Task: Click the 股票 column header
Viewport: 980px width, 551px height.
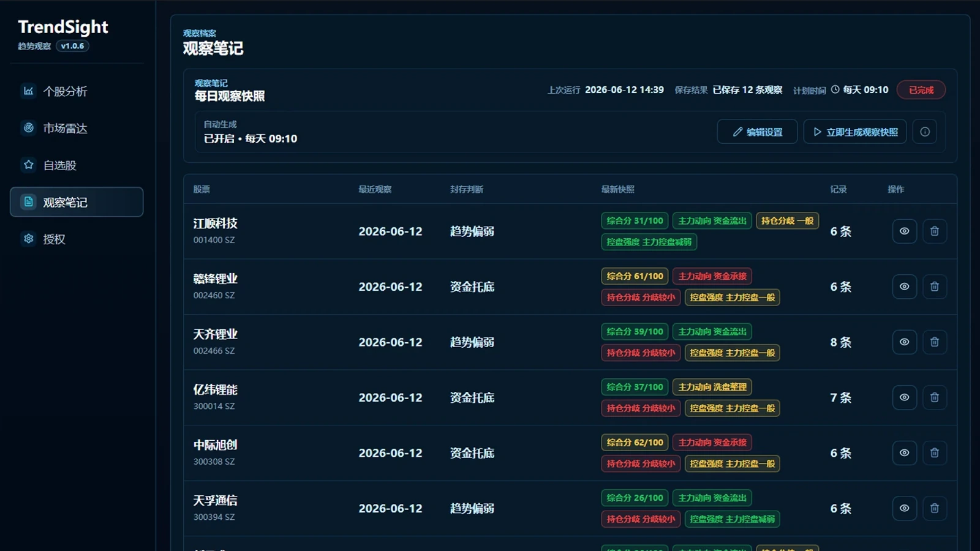Action: [202, 189]
